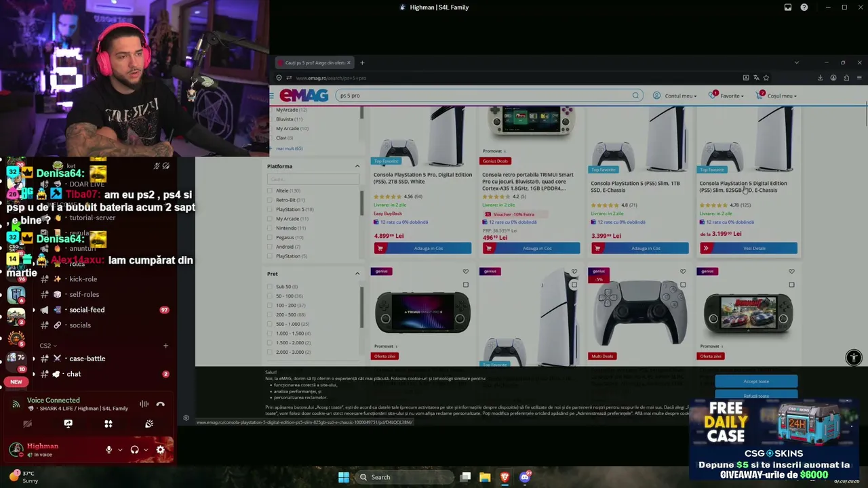Open the Cosul meu cart dropdown
The width and height of the screenshot is (868, 488).
[776, 96]
